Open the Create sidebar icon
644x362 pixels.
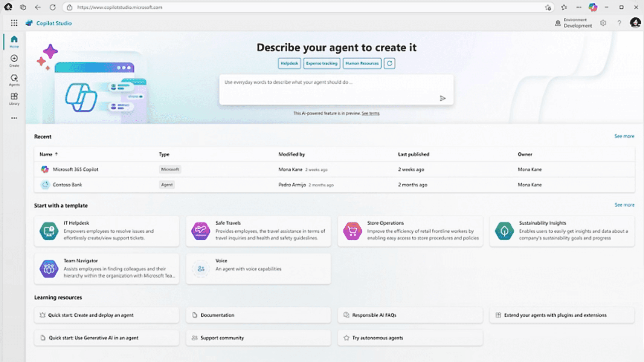tap(14, 61)
